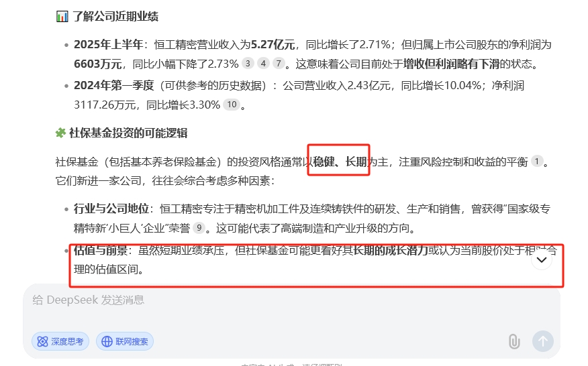The width and height of the screenshot is (588, 366).
Task: Toggle the 深度思考 deep thinking mode
Action: [x=60, y=341]
